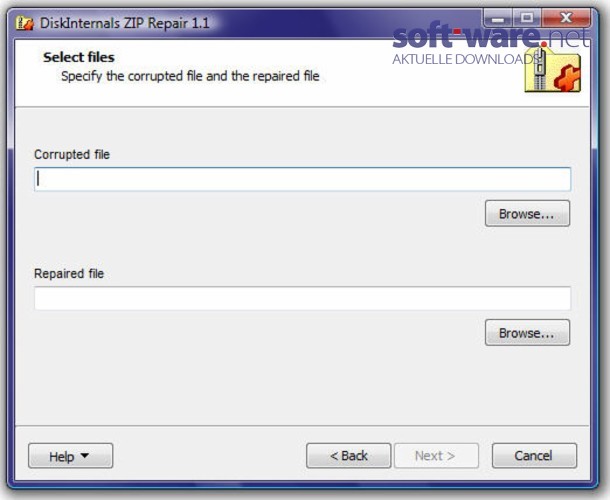Click the disabled Next > button

point(436,456)
